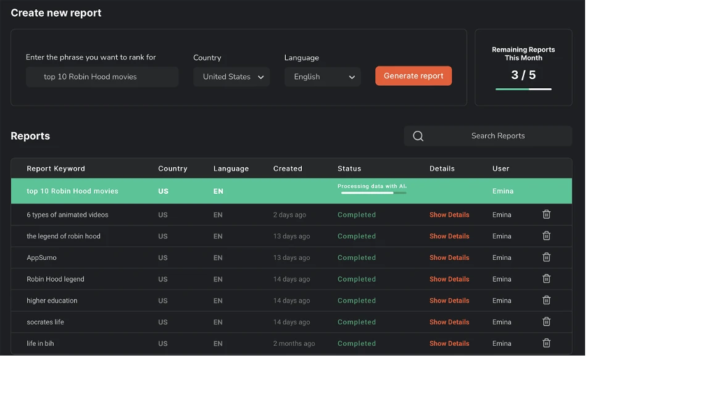Show Details for 'Robin Hood legend'
Viewport: 711px width, 400px height.
(x=449, y=279)
